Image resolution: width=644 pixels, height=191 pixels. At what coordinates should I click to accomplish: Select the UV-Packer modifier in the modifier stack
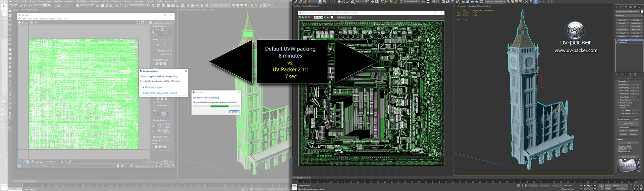pos(629,40)
